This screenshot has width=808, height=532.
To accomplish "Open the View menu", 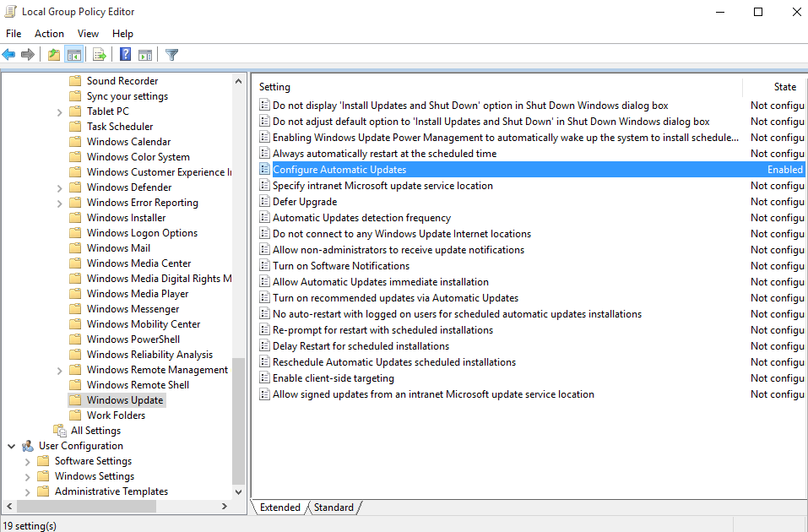I will point(88,34).
